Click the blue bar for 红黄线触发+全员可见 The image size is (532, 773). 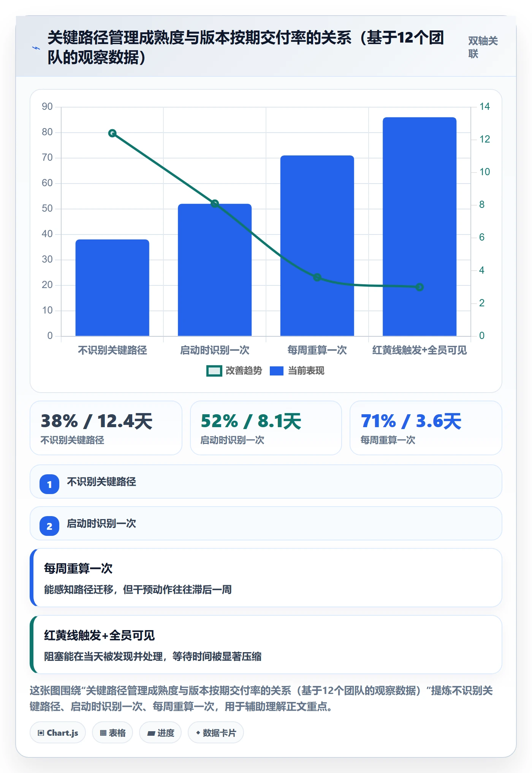pos(420,227)
